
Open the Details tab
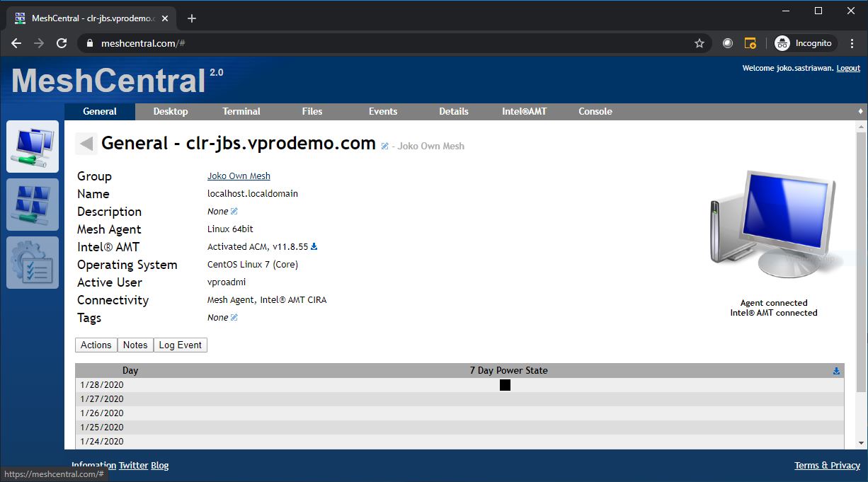454,111
